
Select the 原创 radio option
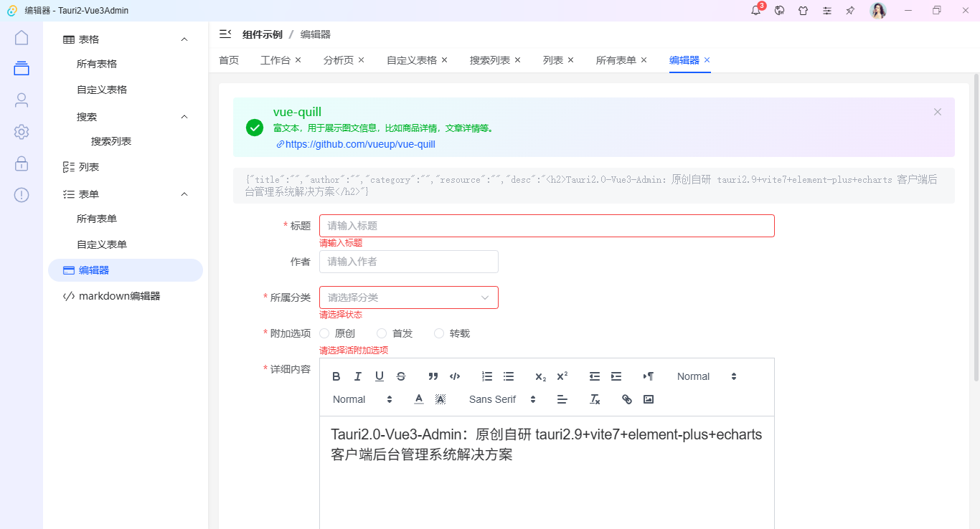coord(324,333)
